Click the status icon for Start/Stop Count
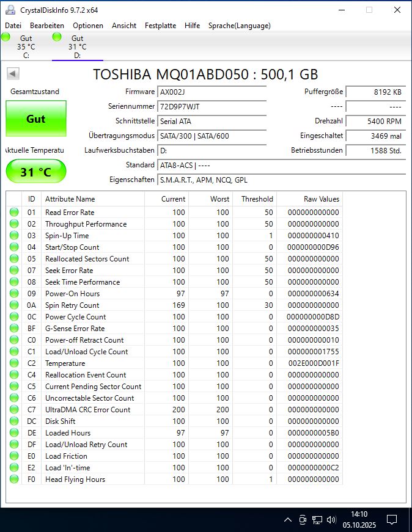412x532 pixels. (14, 247)
